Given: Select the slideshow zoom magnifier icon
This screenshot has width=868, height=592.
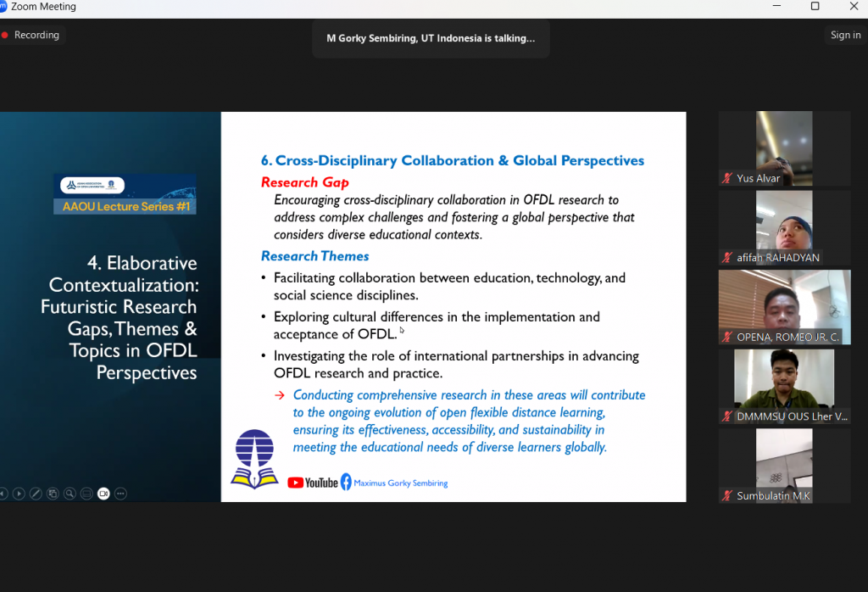Looking at the screenshot, I should coord(70,494).
